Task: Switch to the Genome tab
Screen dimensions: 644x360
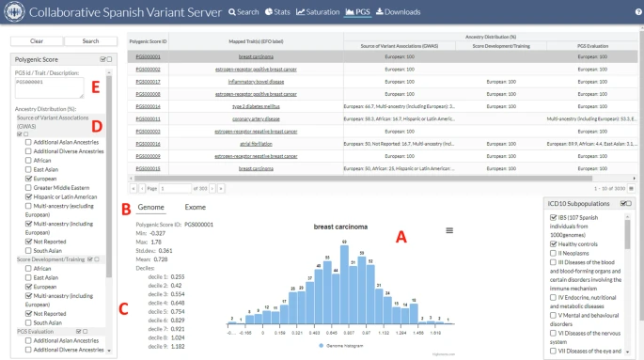Action: point(150,208)
